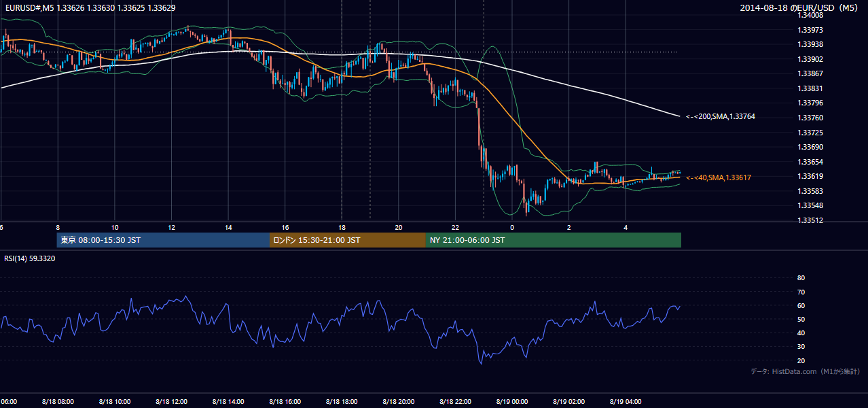This screenshot has height=408, width=868.
Task: Click price axis value 1.33690
Action: point(810,147)
